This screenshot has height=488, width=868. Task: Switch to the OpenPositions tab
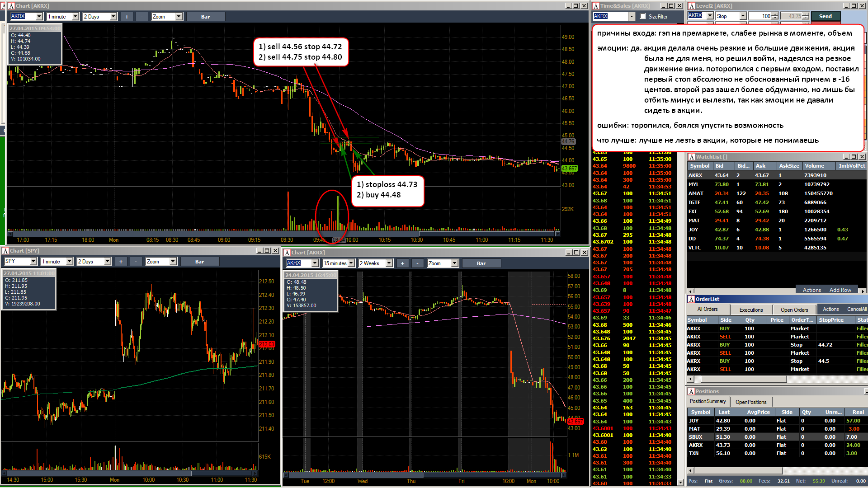[751, 402]
